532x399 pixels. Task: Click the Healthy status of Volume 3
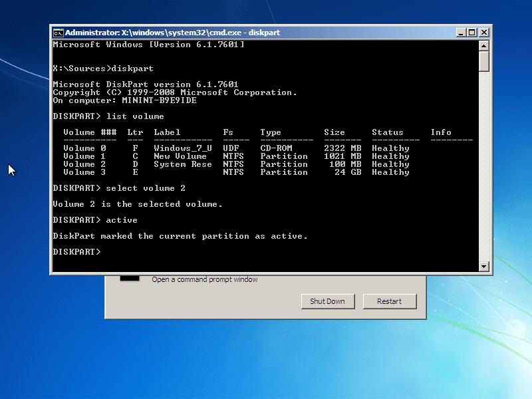point(390,172)
